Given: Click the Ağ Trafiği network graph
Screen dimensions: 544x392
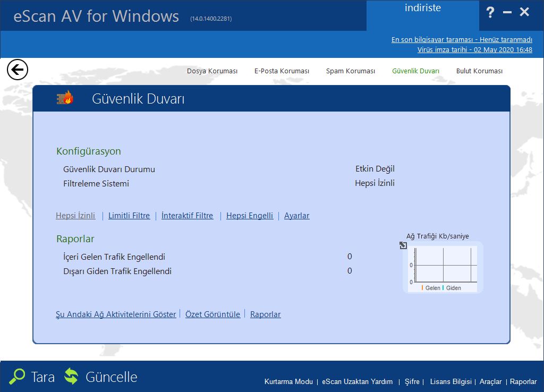Looking at the screenshot, I should (443, 267).
